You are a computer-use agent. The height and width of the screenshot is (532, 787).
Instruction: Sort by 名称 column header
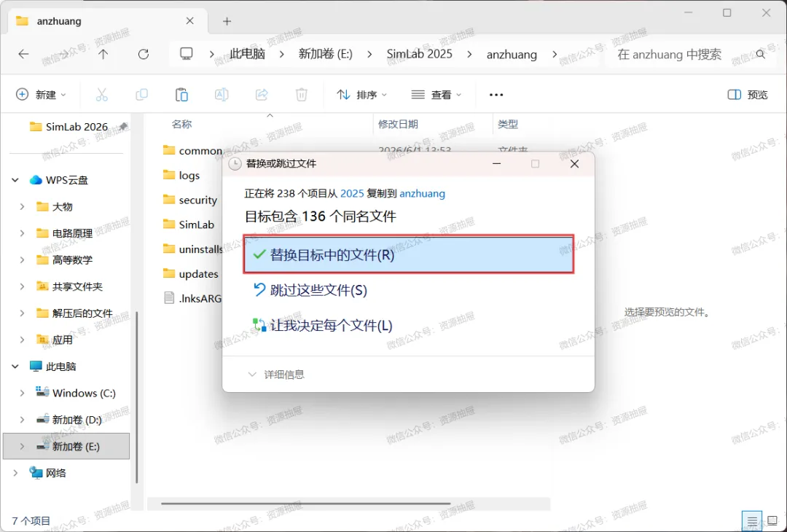pyautogui.click(x=181, y=124)
